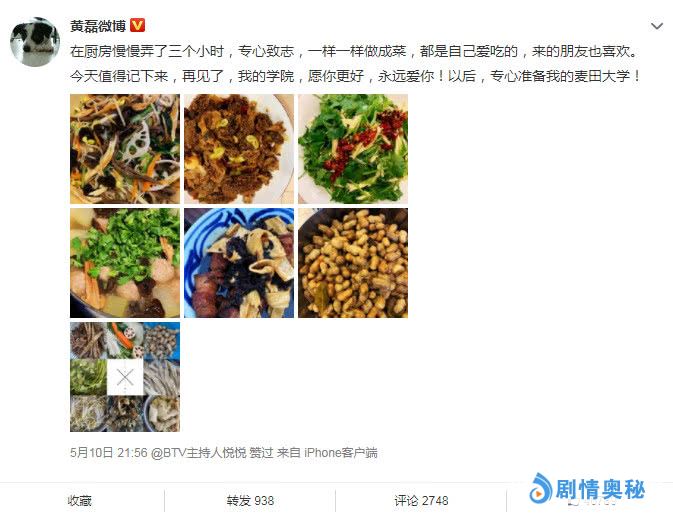Open the 5月10日 21:56 timestamp link
Image resolution: width=673 pixels, height=519 pixels.
click(x=109, y=452)
